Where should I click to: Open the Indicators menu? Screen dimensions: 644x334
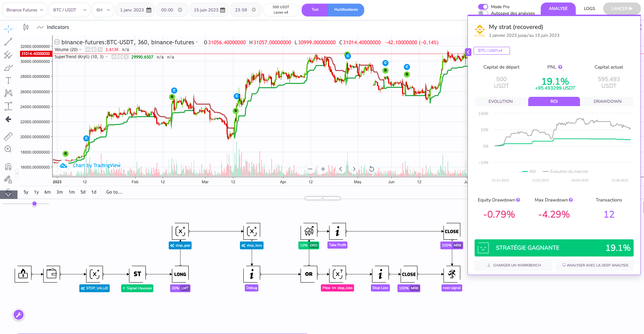53,27
